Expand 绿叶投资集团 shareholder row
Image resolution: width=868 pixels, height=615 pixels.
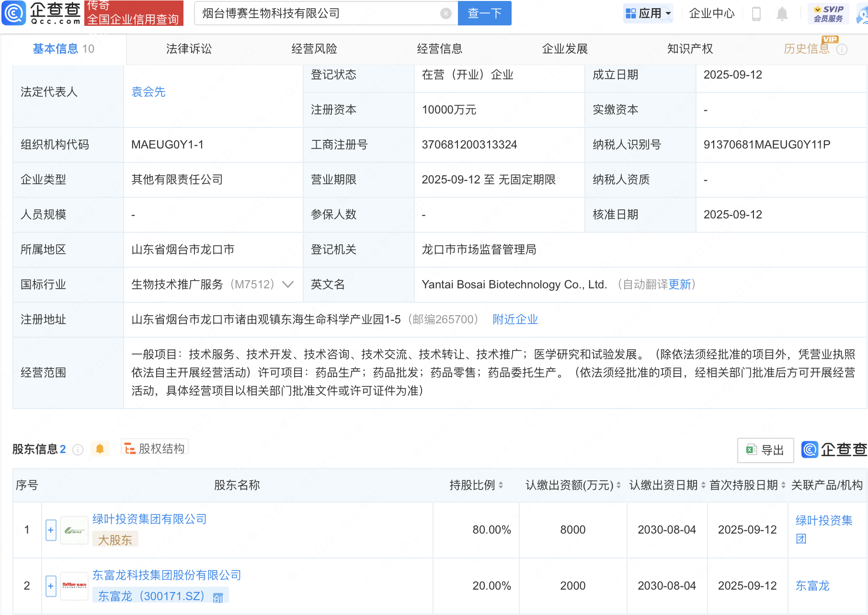[x=51, y=530]
